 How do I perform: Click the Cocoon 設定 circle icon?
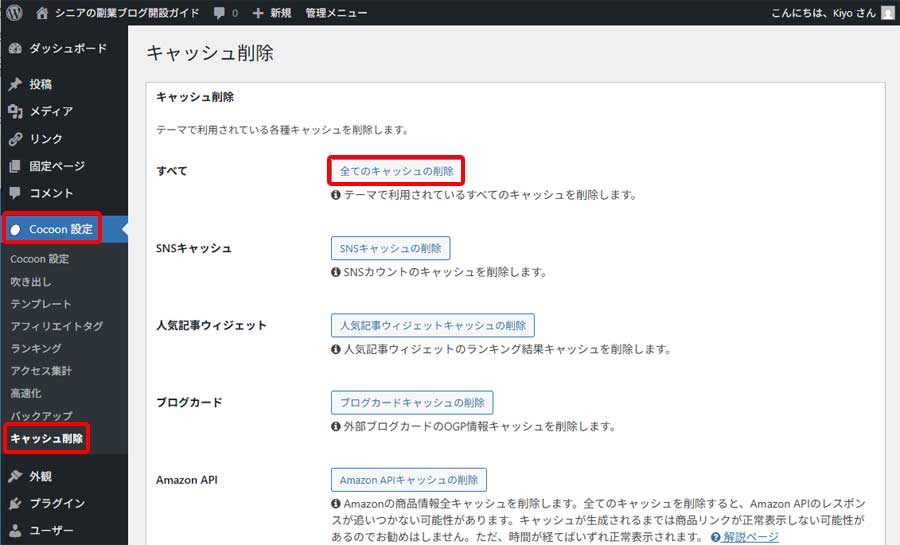click(15, 229)
